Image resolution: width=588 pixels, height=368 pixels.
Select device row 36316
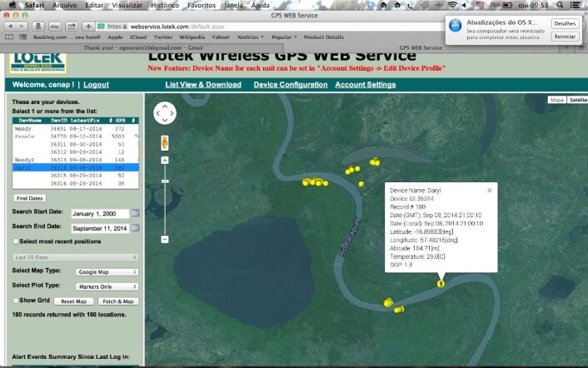click(76, 183)
